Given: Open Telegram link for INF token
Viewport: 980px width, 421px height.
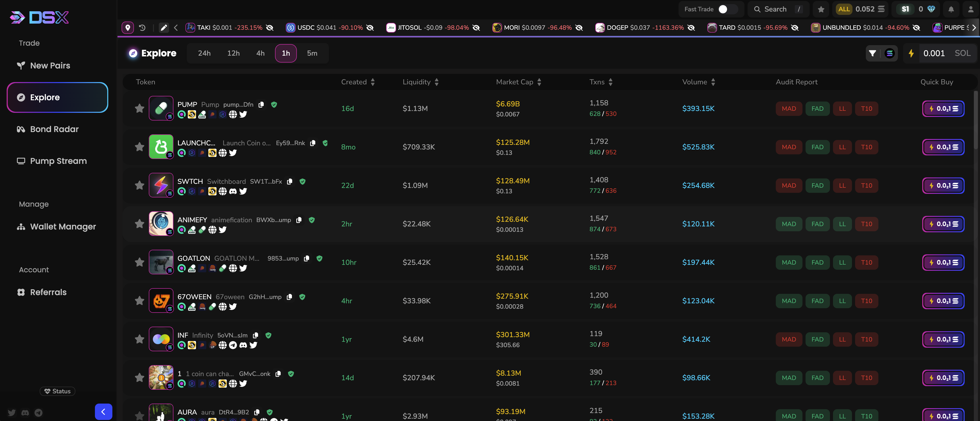Looking at the screenshot, I should point(233,345).
